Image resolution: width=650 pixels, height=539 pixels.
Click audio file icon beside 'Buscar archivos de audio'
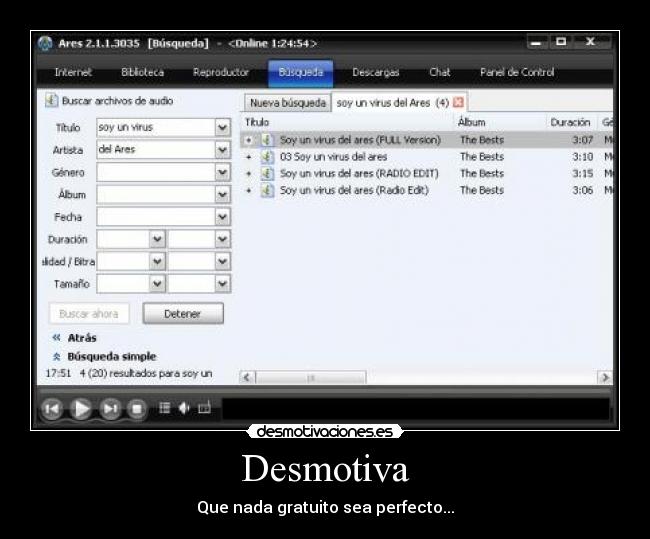tap(51, 100)
